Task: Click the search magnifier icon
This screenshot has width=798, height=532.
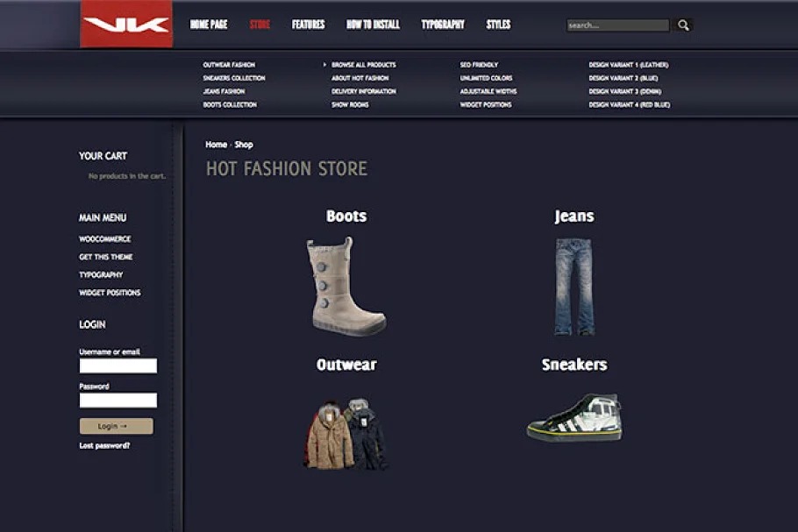Action: [x=683, y=25]
